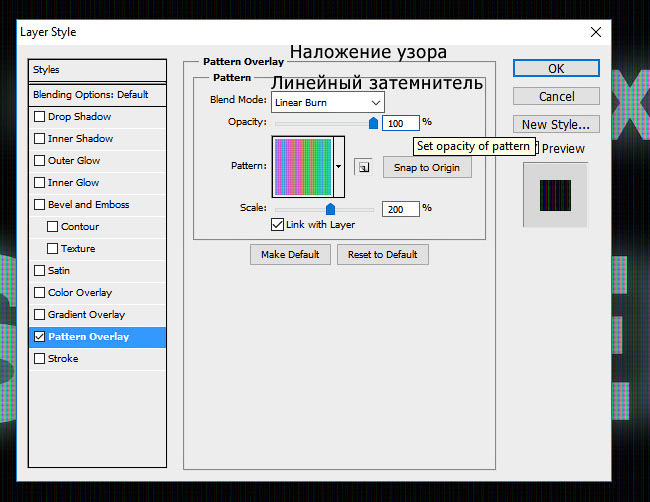Open Blend Mode dropdown showing Linear Burn

(327, 102)
